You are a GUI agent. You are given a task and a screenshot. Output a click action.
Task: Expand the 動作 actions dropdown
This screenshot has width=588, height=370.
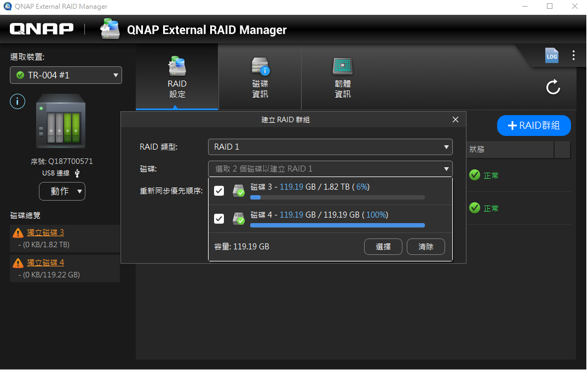62,191
